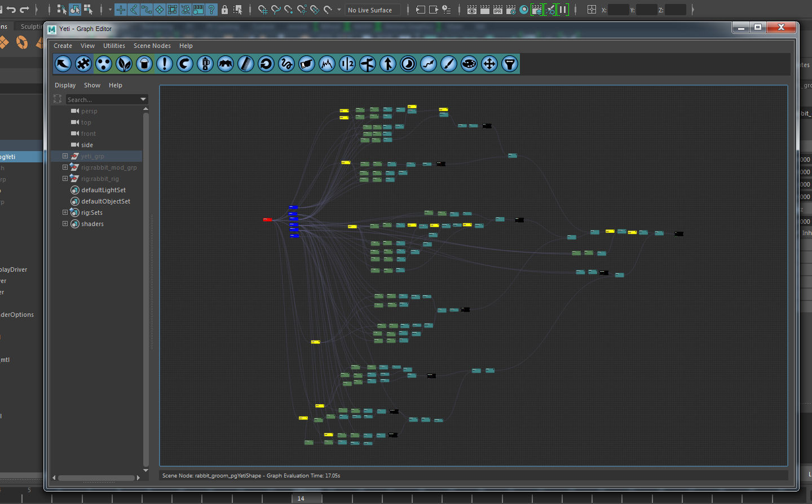Click the curve graph node icon

coord(429,64)
